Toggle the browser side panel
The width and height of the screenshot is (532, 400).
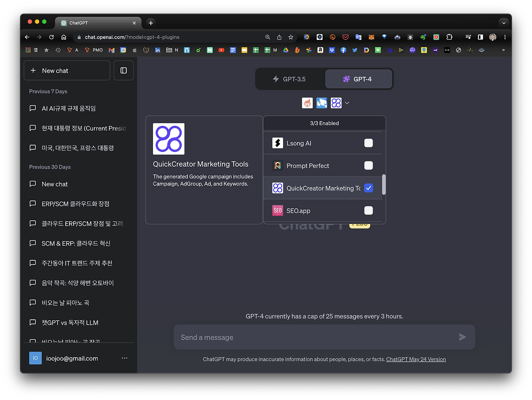pos(480,37)
